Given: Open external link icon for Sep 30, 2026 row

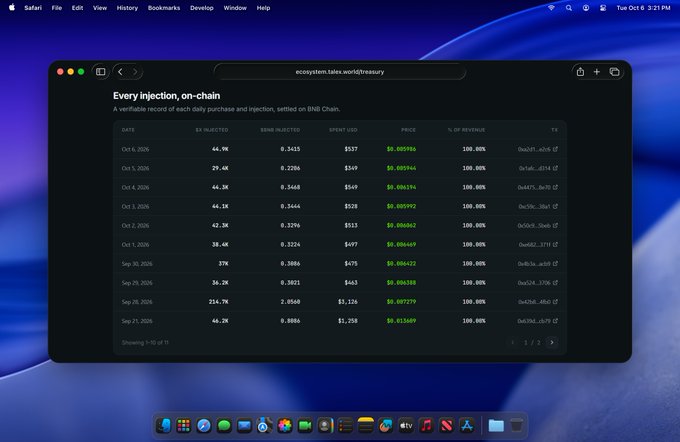Looking at the screenshot, I should [x=555, y=263].
